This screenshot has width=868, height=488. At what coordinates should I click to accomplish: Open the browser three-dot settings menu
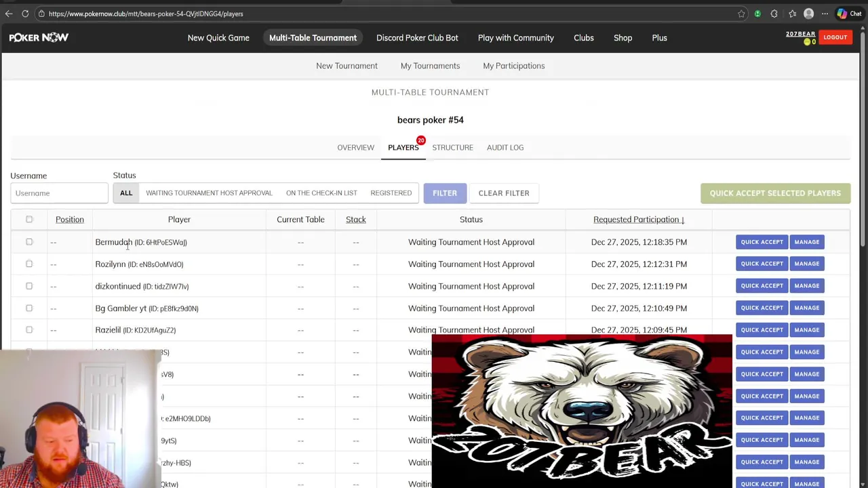pyautogui.click(x=825, y=14)
